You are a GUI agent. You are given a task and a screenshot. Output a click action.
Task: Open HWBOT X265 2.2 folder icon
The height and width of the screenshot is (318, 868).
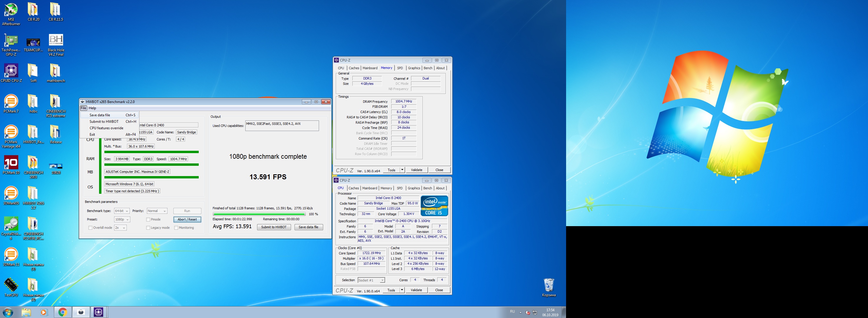pos(33,198)
